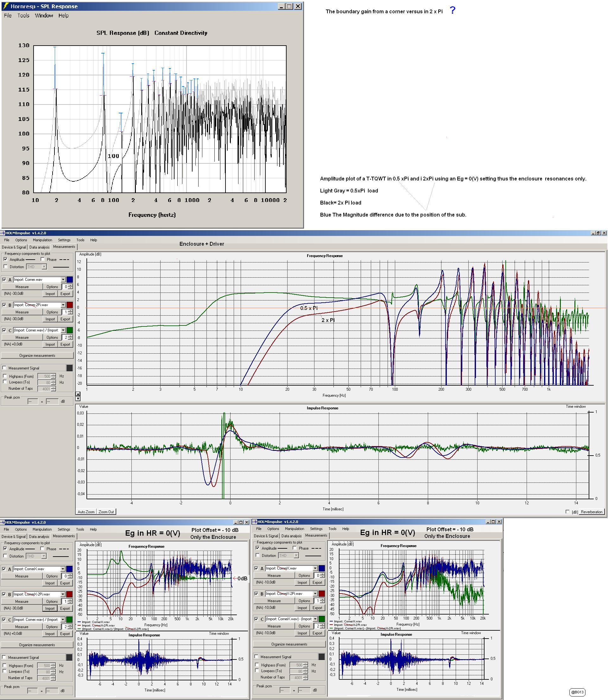Screen dimensions: 608x700
Task: Click Measure button under Import: Corner.wav
Action: click(x=22, y=287)
